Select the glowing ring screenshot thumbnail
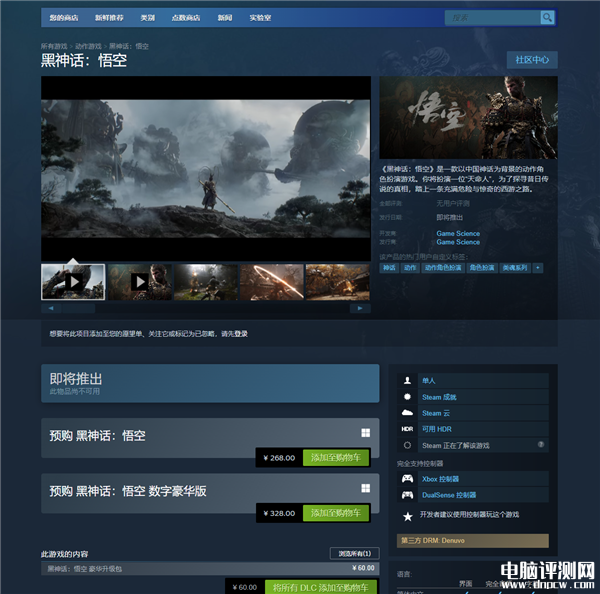Image resolution: width=600 pixels, height=594 pixels. point(272,282)
